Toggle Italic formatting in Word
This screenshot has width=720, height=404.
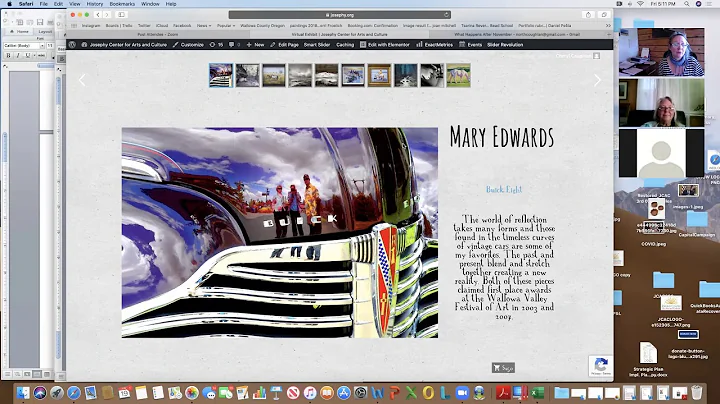click(x=18, y=56)
